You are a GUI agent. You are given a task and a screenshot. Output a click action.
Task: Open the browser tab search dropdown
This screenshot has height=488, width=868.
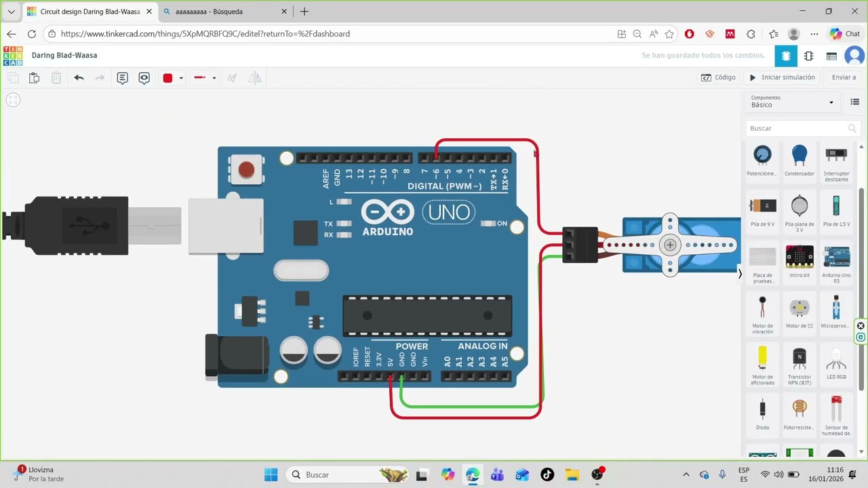12,12
